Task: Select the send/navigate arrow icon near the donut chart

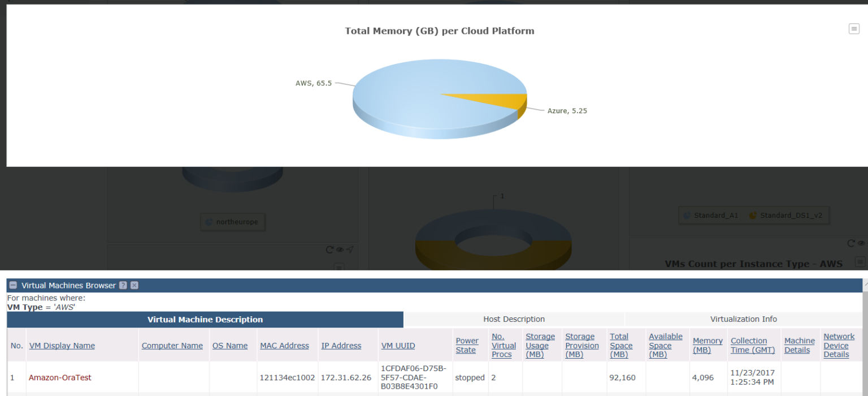Action: [x=350, y=249]
